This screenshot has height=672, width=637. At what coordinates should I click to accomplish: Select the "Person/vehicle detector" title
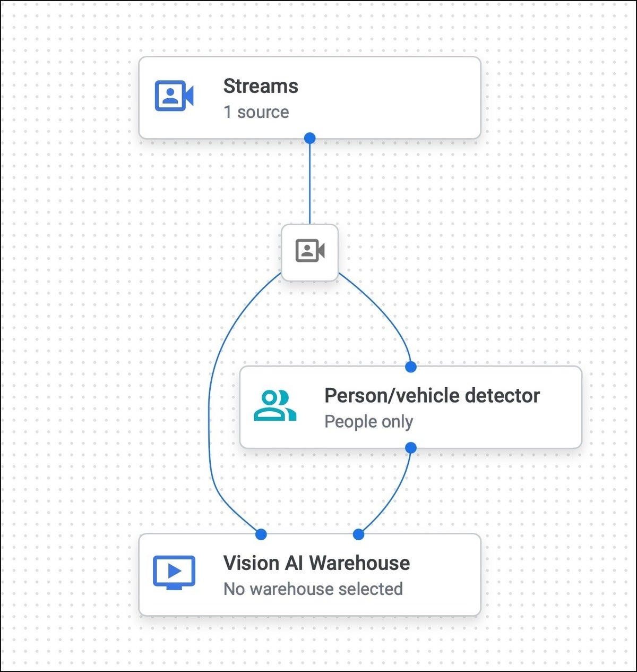point(432,396)
